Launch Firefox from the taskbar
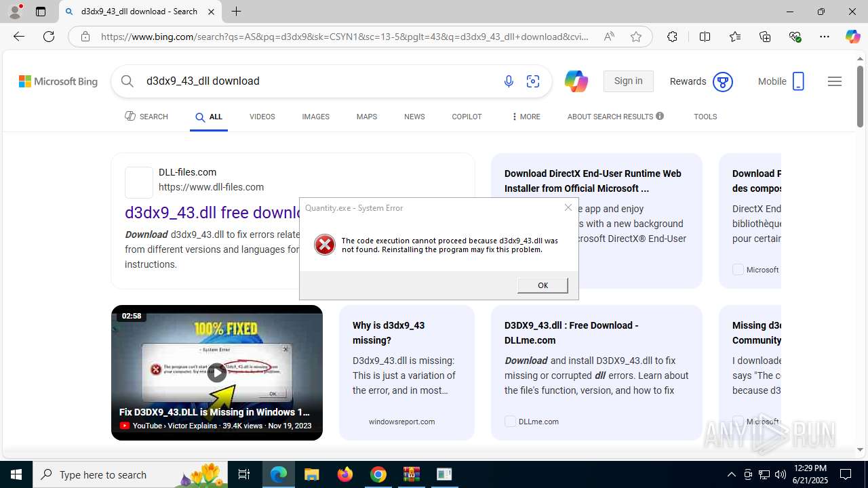 click(x=345, y=474)
